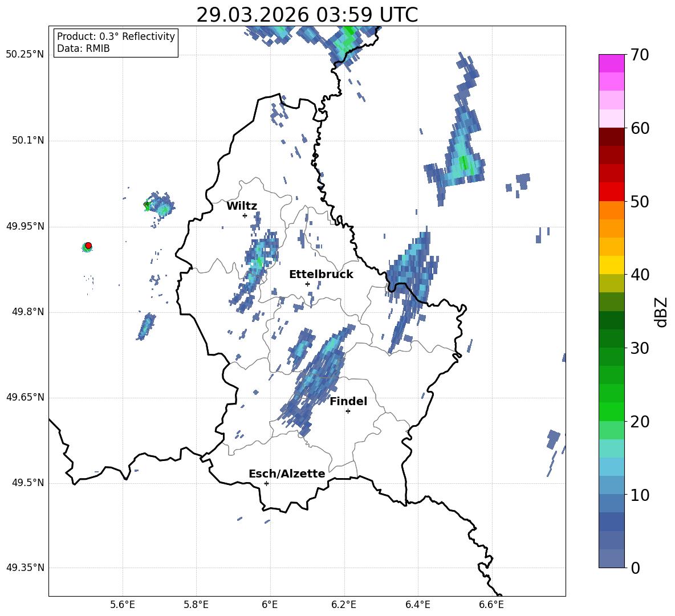This screenshot has width=675, height=616.
Task: Click the 49.65°N latitude label
Action: point(25,397)
